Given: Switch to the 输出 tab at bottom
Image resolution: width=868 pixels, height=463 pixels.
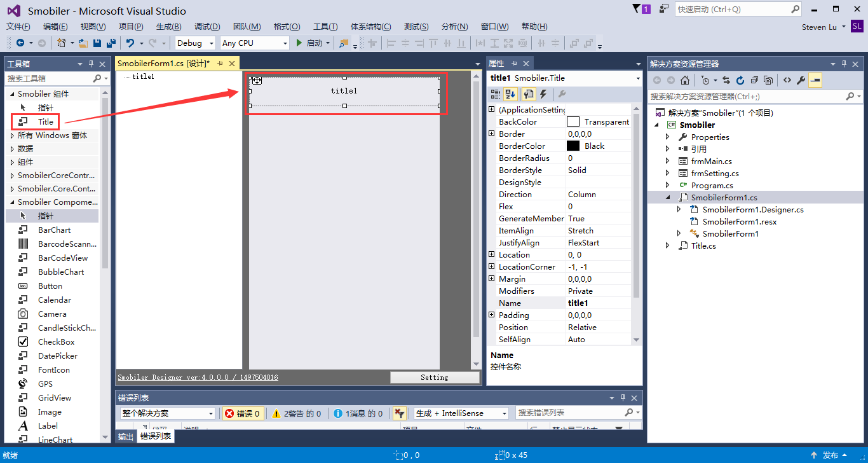Looking at the screenshot, I should click(126, 436).
